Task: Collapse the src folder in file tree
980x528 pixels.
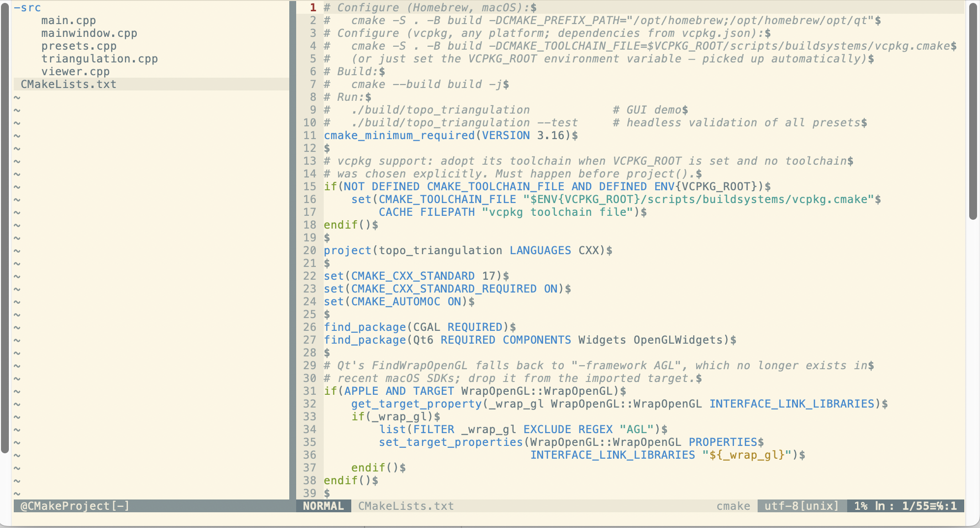Action: pyautogui.click(x=28, y=8)
